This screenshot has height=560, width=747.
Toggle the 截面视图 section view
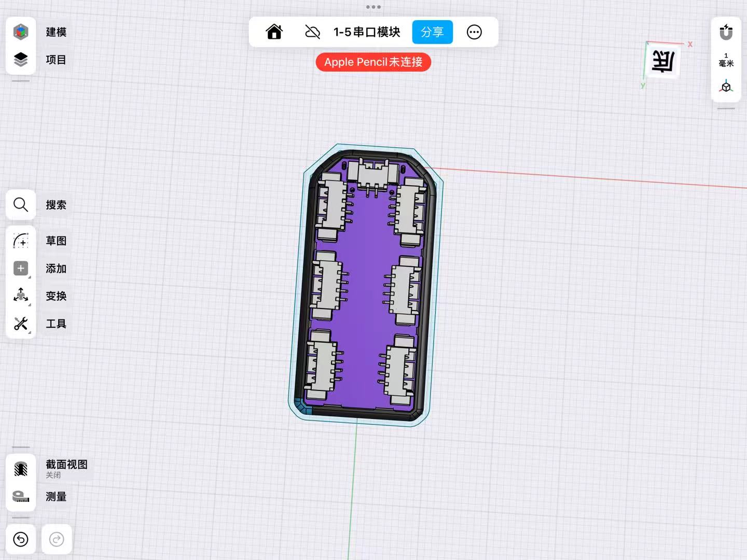point(21,469)
